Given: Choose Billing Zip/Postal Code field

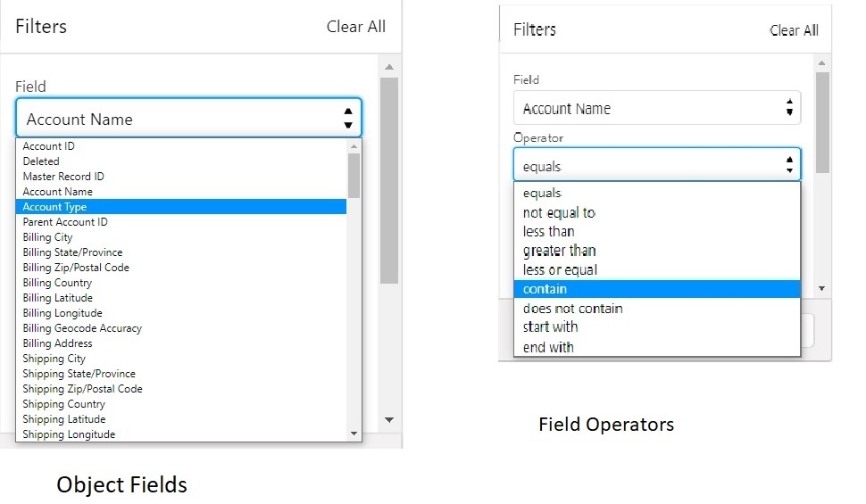Looking at the screenshot, I should [181, 268].
